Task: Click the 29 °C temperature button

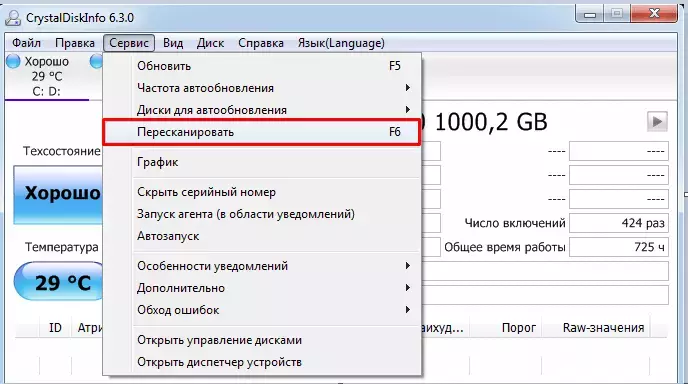Action: pyautogui.click(x=59, y=281)
